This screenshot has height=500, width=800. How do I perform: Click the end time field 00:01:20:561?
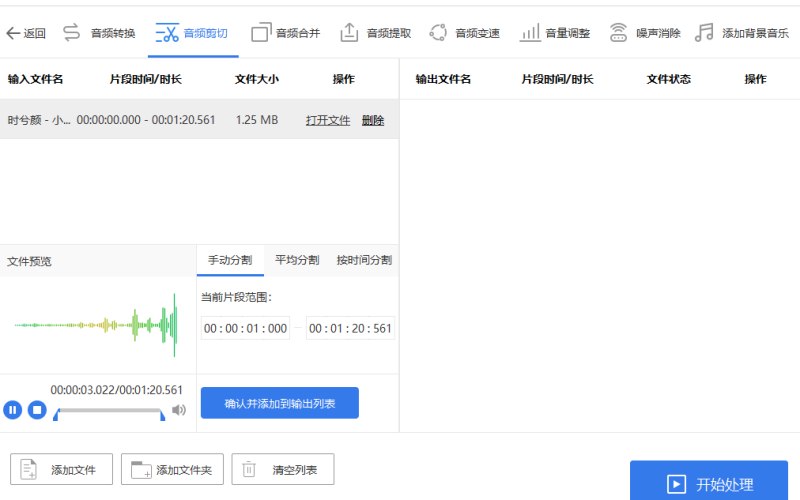click(350, 328)
